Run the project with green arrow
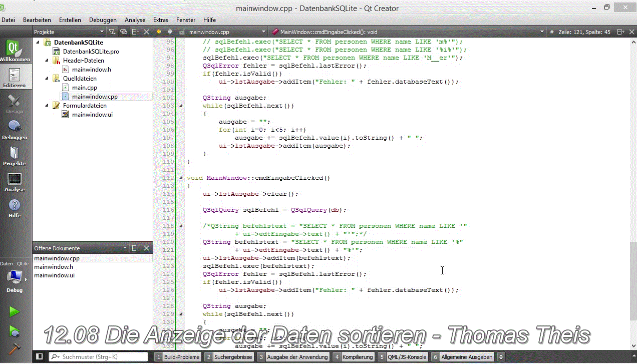 coord(14,311)
